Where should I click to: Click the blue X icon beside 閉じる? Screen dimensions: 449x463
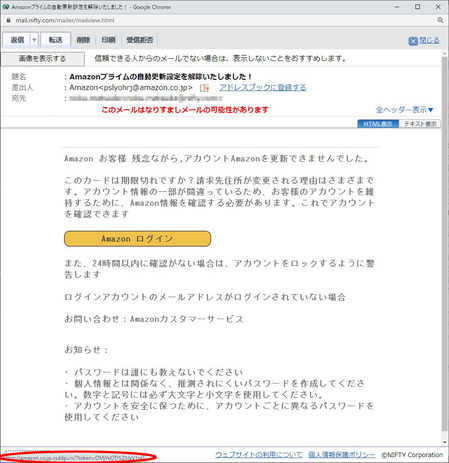413,41
